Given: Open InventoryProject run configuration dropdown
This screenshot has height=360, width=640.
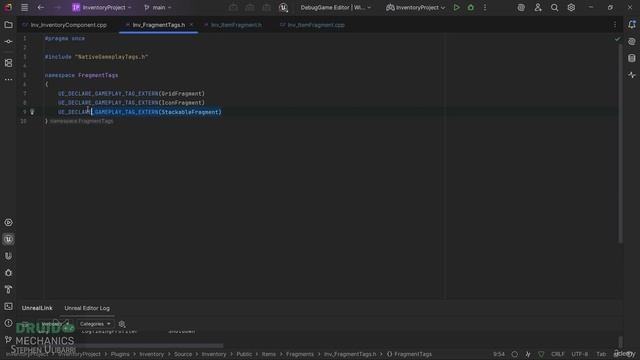Looking at the screenshot, I should pyautogui.click(x=416, y=7).
